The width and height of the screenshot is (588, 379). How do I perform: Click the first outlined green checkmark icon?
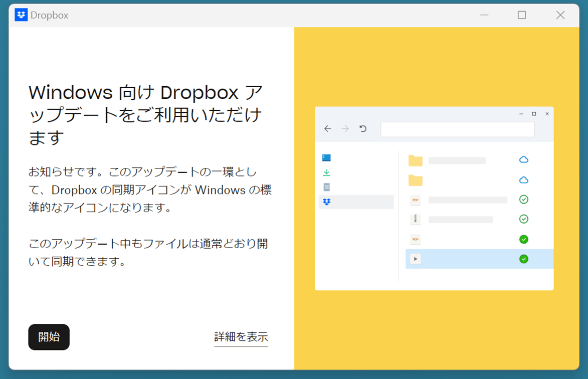tap(523, 200)
